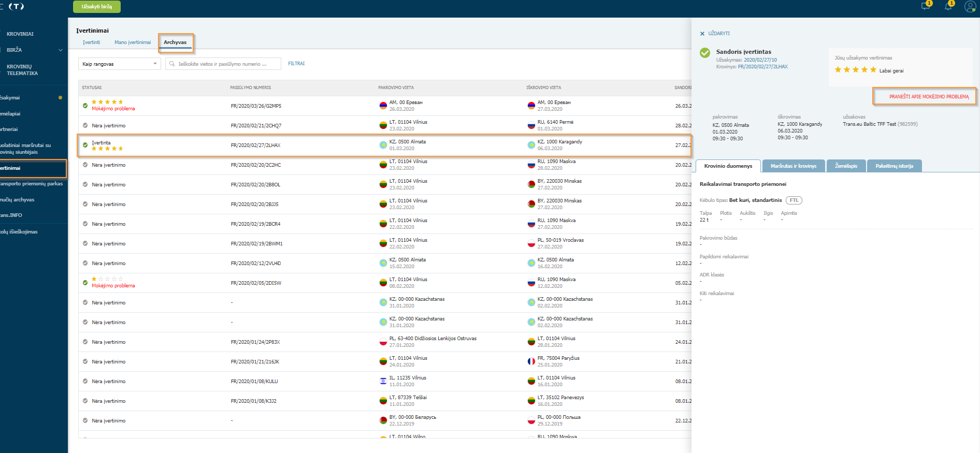
Task: Click the IŠKROVIMO VIETA column header
Action: [x=544, y=87]
